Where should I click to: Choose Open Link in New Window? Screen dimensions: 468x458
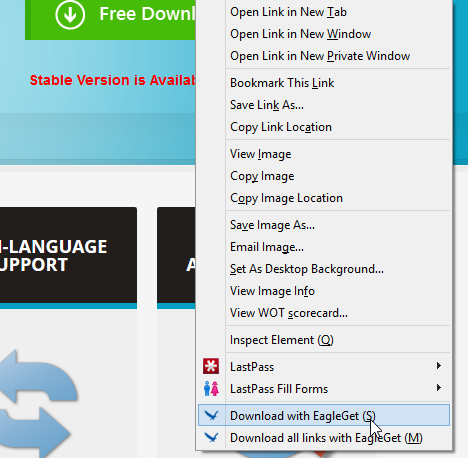(x=324, y=34)
